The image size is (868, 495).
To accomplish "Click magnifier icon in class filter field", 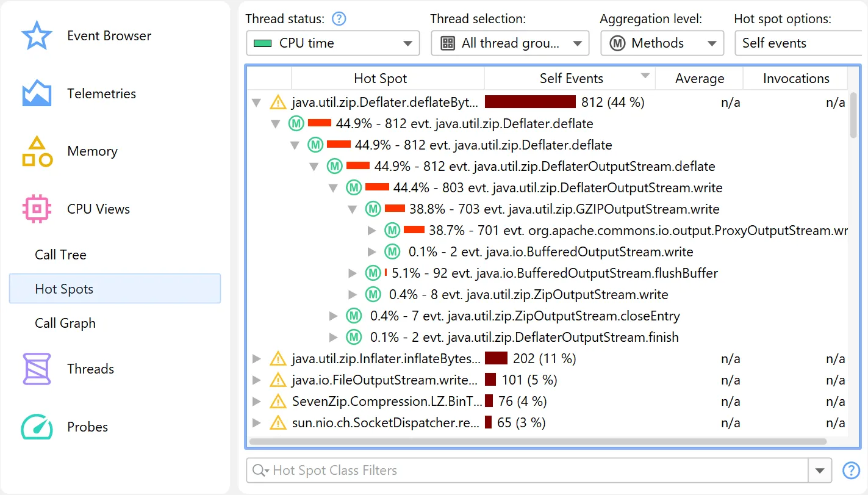I will point(259,470).
